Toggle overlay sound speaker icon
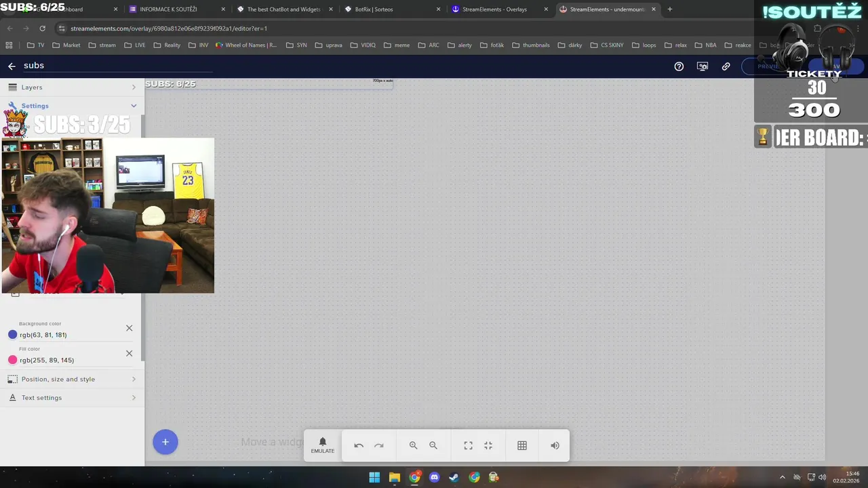868x488 pixels. click(x=555, y=445)
